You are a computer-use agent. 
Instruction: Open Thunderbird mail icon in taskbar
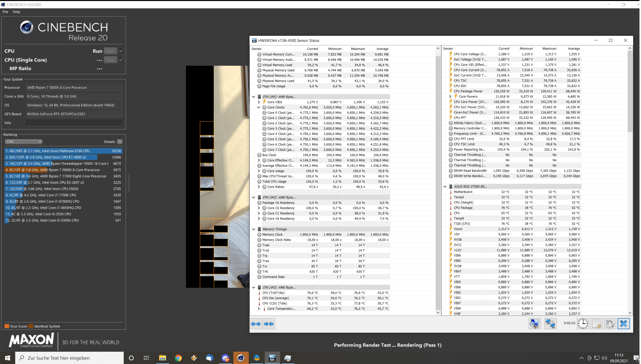point(209,358)
